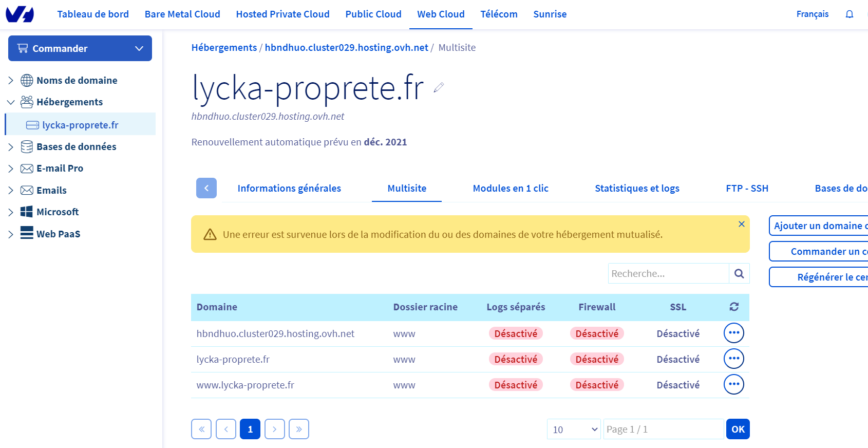
Task: Dismiss the yellow error warning banner
Action: point(741,224)
